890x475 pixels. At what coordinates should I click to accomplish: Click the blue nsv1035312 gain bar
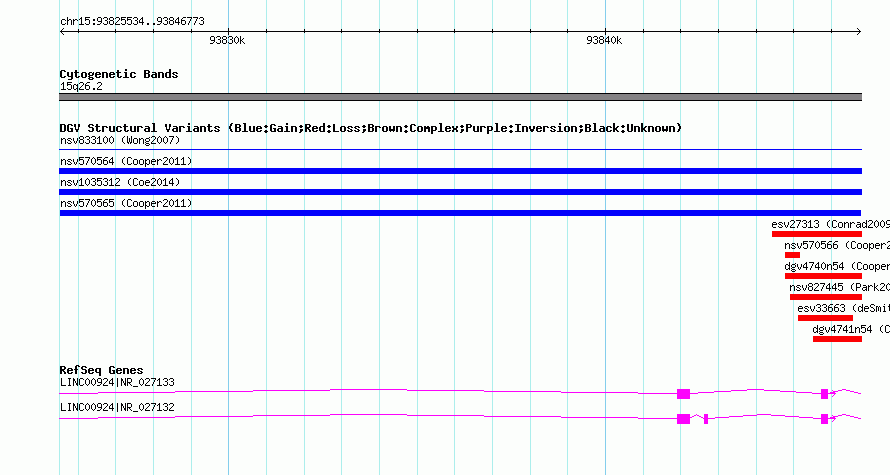(x=460, y=192)
